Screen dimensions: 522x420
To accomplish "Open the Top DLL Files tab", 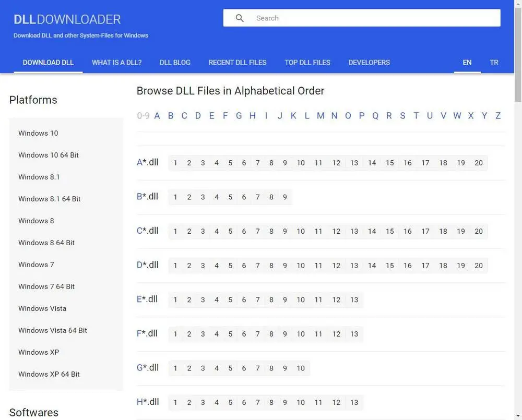I will click(307, 62).
